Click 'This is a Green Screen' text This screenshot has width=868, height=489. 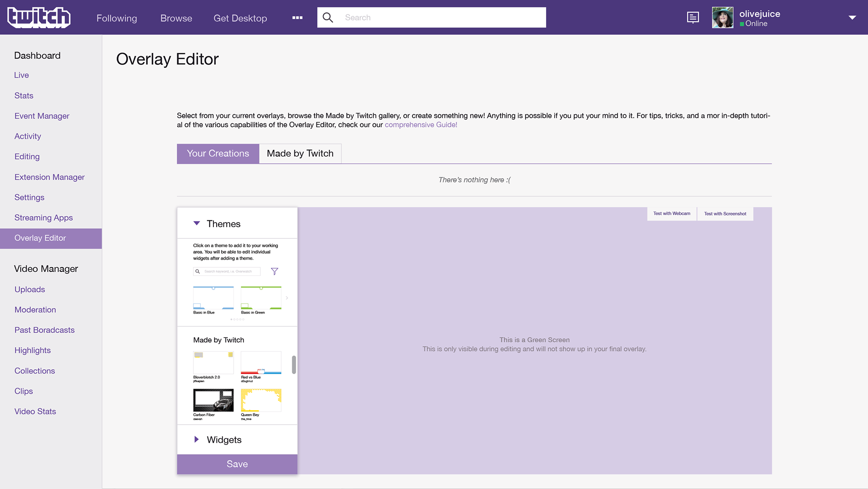click(x=534, y=340)
